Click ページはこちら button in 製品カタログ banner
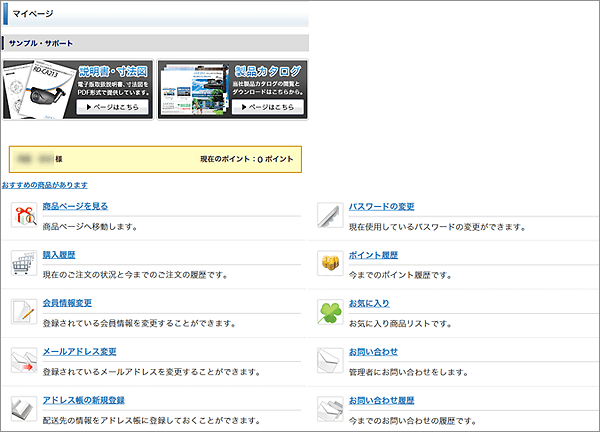This screenshot has width=600, height=432. 268,107
